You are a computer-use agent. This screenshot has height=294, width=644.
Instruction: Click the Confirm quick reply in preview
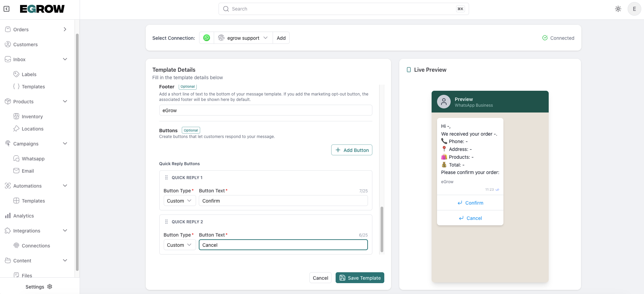click(x=470, y=203)
